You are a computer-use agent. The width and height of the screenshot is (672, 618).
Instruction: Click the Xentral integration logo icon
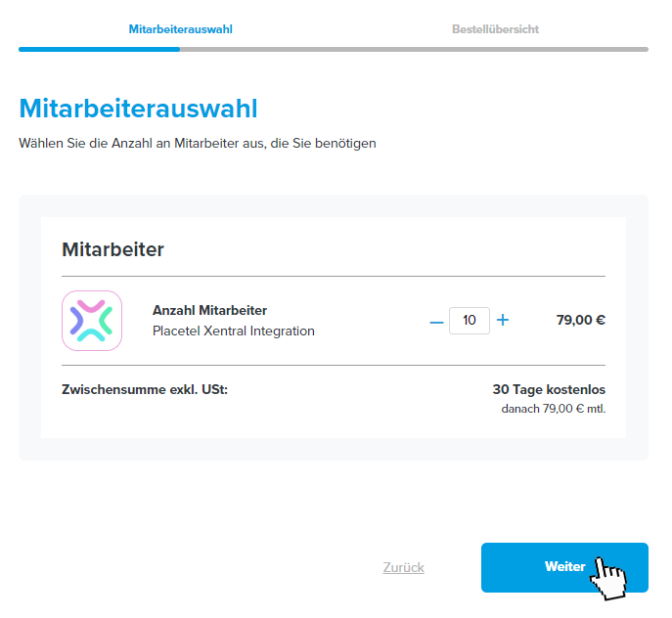(x=92, y=321)
